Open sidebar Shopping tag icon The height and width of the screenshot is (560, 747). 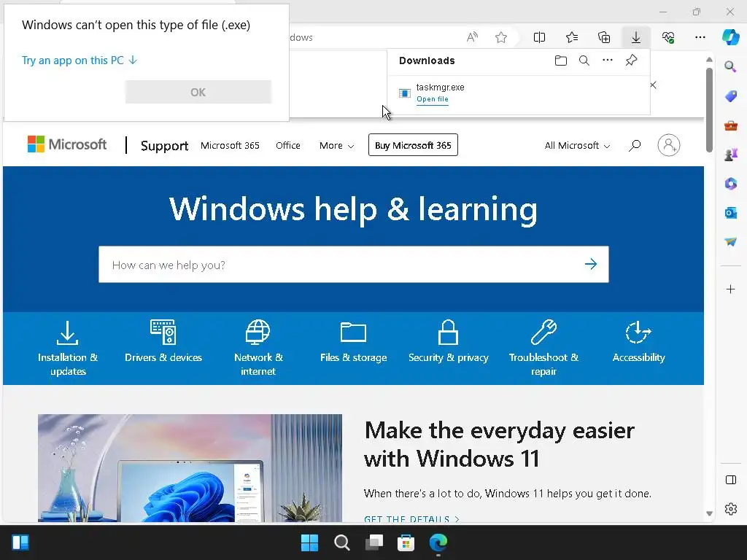pyautogui.click(x=730, y=96)
